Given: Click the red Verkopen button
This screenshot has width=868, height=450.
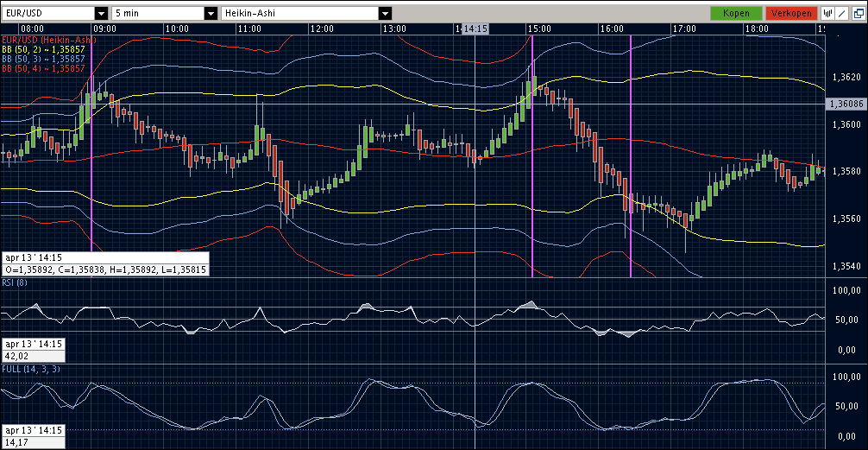Looking at the screenshot, I should pos(791,13).
